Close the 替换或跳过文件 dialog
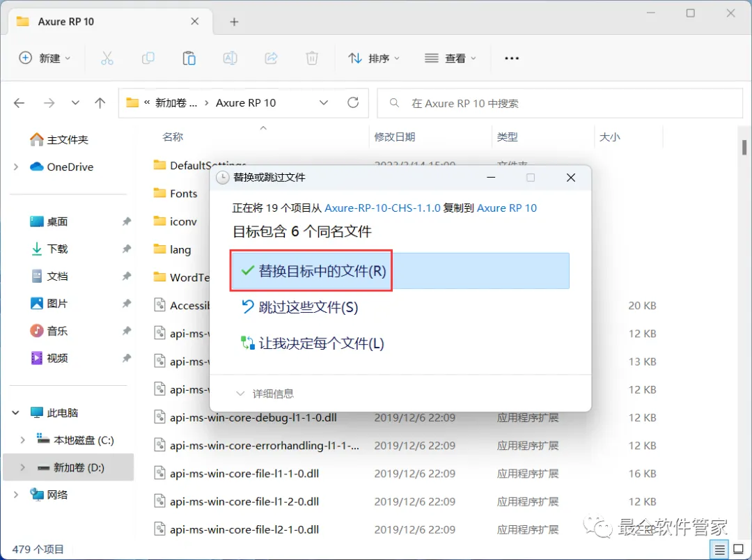 coord(571,178)
